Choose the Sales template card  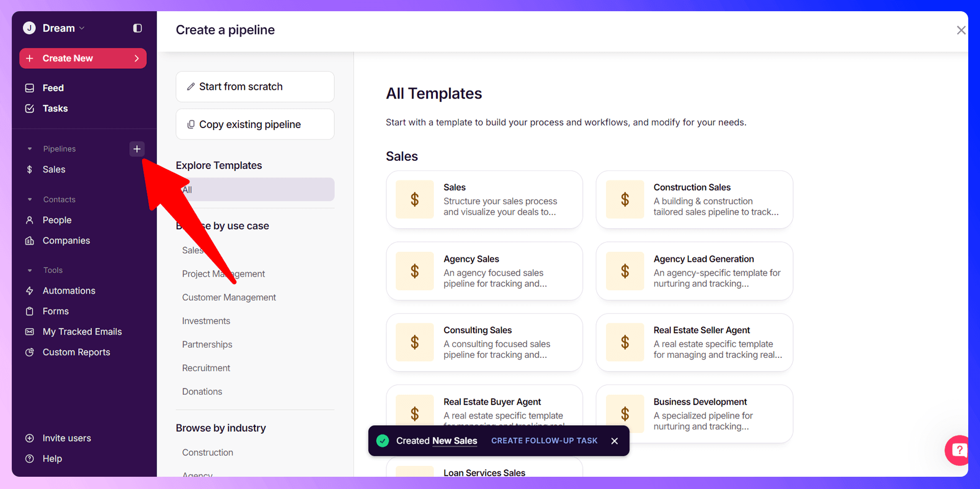click(484, 200)
